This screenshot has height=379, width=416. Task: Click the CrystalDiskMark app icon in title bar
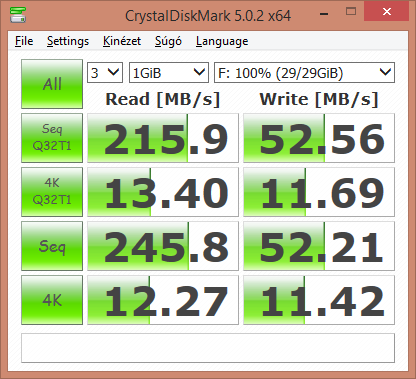coord(18,15)
